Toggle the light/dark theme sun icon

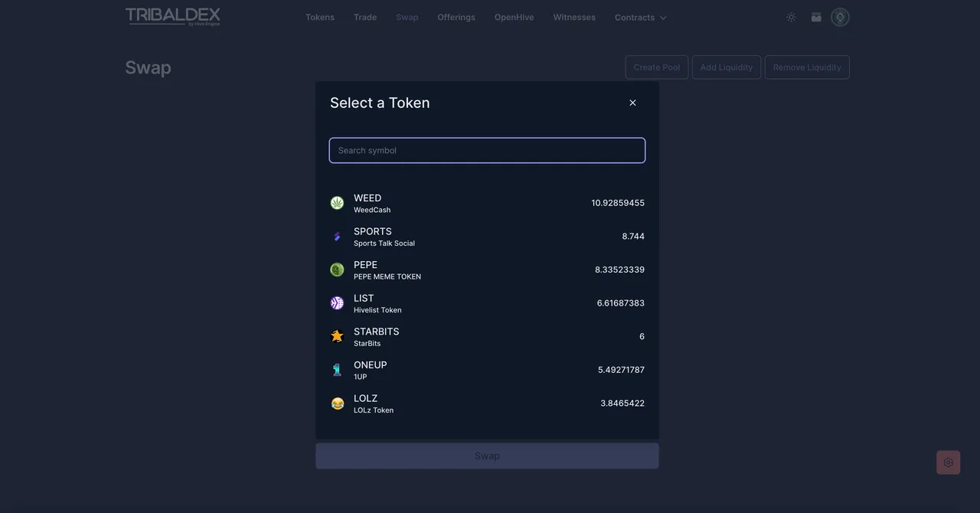pyautogui.click(x=791, y=17)
